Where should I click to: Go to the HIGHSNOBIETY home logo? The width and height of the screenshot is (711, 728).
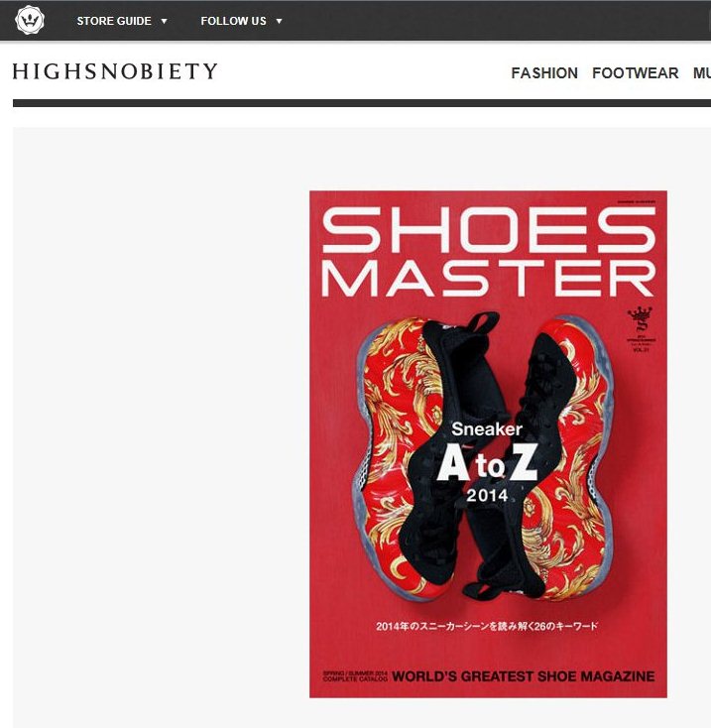(115, 71)
